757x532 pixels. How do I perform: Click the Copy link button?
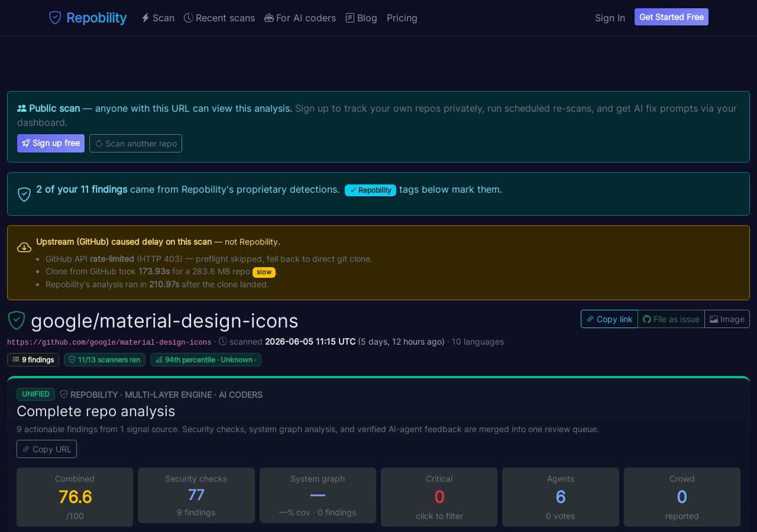click(x=609, y=319)
